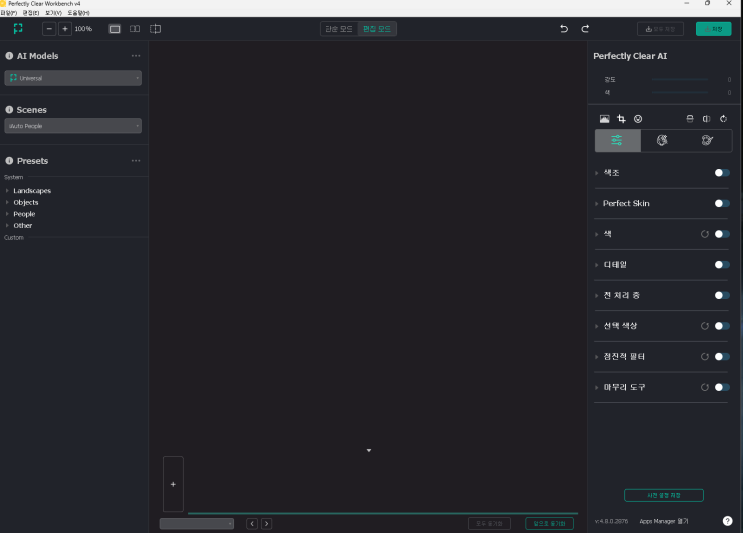The image size is (743, 533).
Task: Click the Scenes info icon
Action: pos(9,109)
